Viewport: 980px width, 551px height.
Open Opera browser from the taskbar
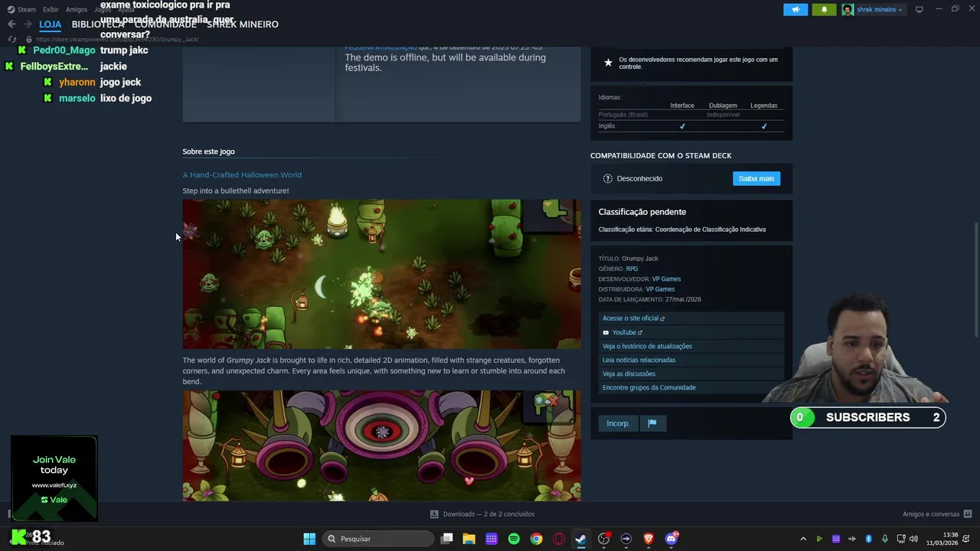point(559,539)
